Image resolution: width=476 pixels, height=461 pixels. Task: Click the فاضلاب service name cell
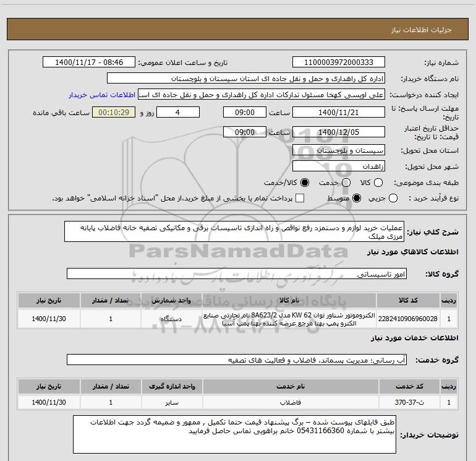[291, 402]
